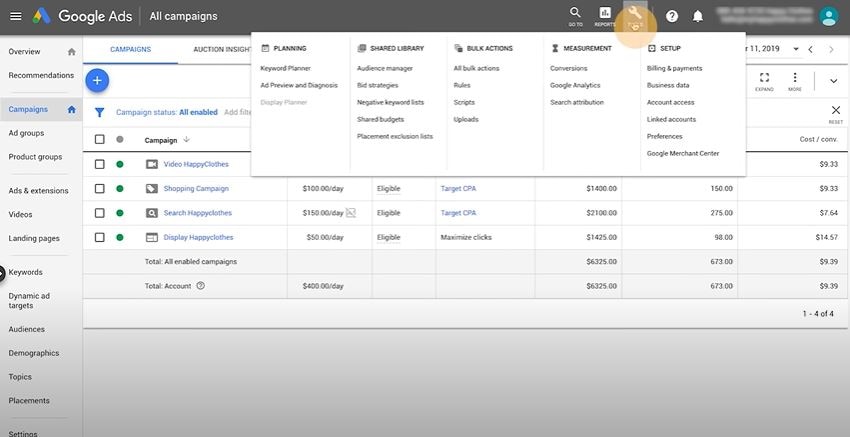Click the sort arrow beside Campaign header
850x437 pixels.
(x=186, y=139)
